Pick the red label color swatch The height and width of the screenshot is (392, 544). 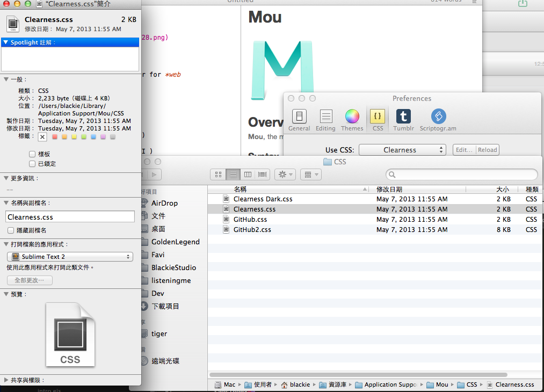click(x=54, y=137)
